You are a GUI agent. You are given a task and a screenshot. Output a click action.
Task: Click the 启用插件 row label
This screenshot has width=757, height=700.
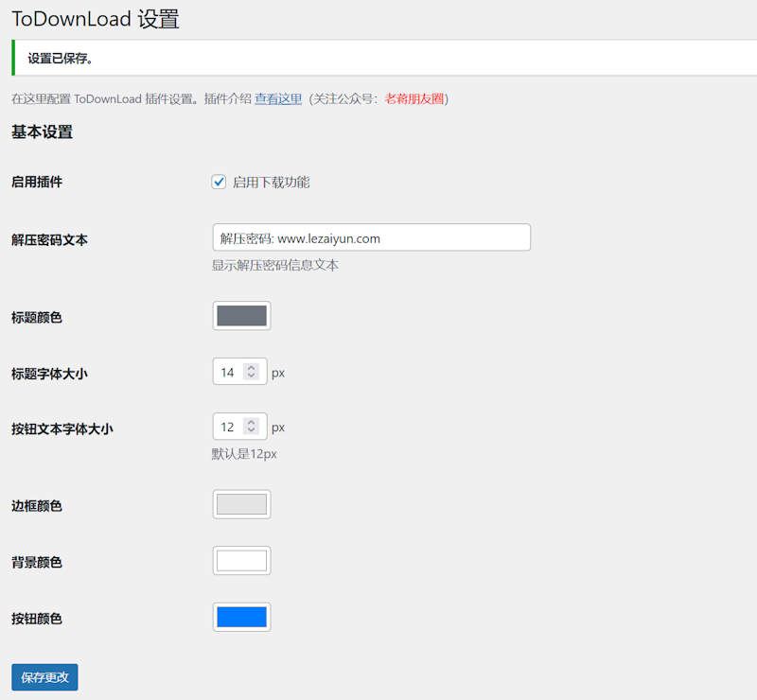pyautogui.click(x=37, y=182)
